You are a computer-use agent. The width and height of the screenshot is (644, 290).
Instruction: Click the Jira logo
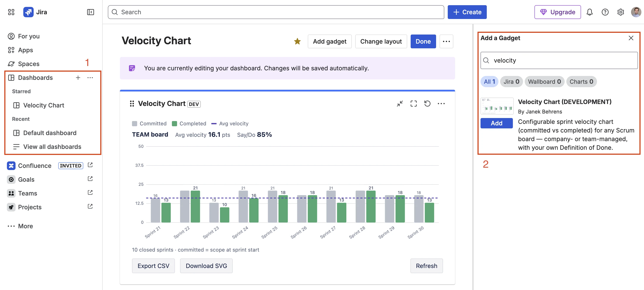pyautogui.click(x=28, y=12)
